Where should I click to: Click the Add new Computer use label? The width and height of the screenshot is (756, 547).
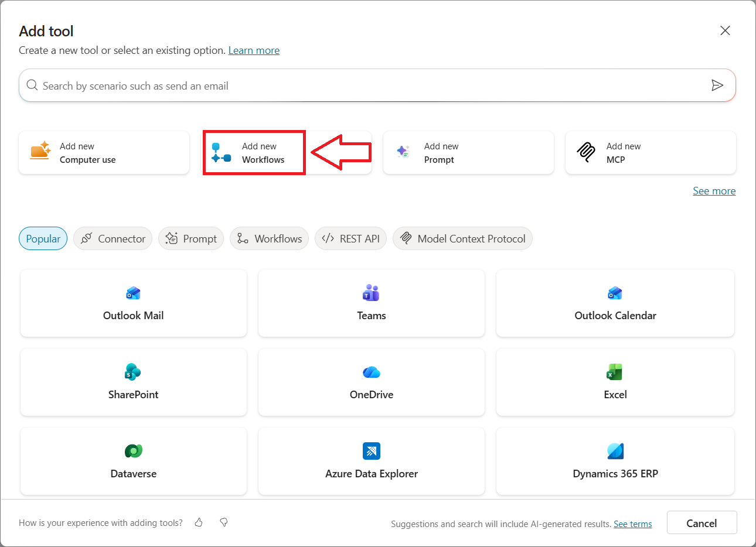[88, 153]
